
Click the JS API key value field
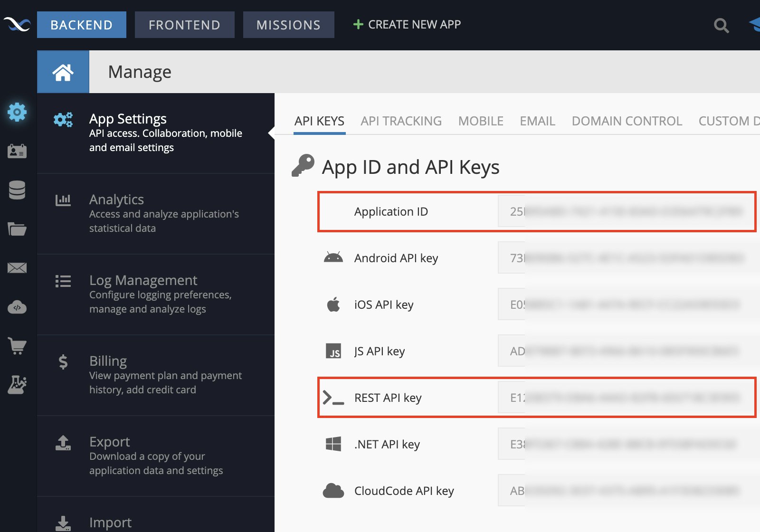[629, 351]
